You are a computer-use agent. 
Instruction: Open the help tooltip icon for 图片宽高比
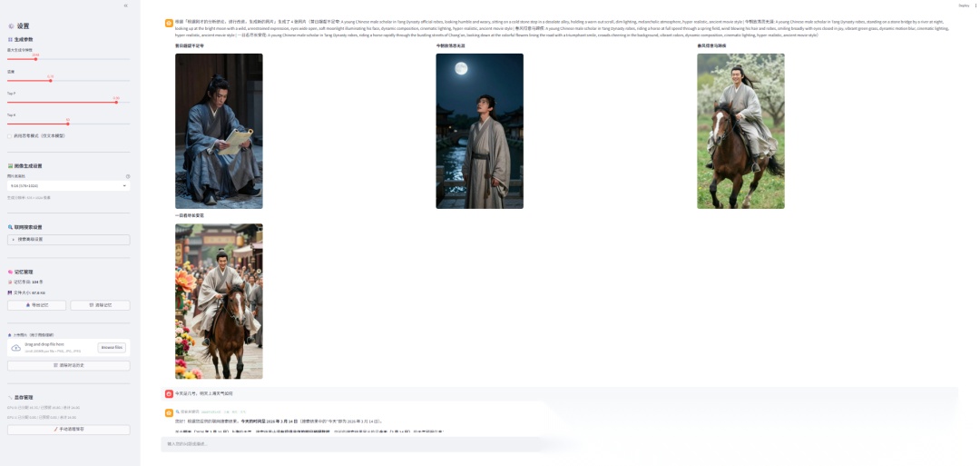pos(128,176)
